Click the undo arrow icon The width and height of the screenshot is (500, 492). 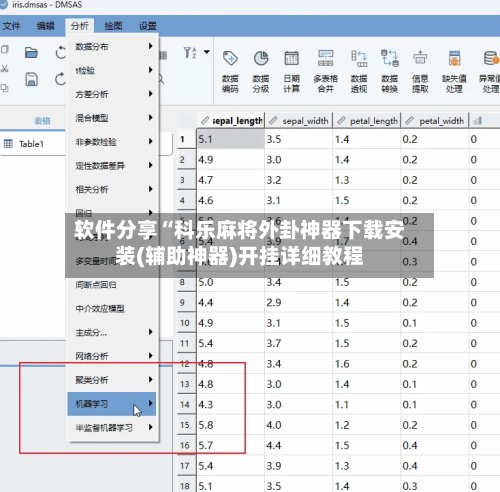[x=61, y=53]
